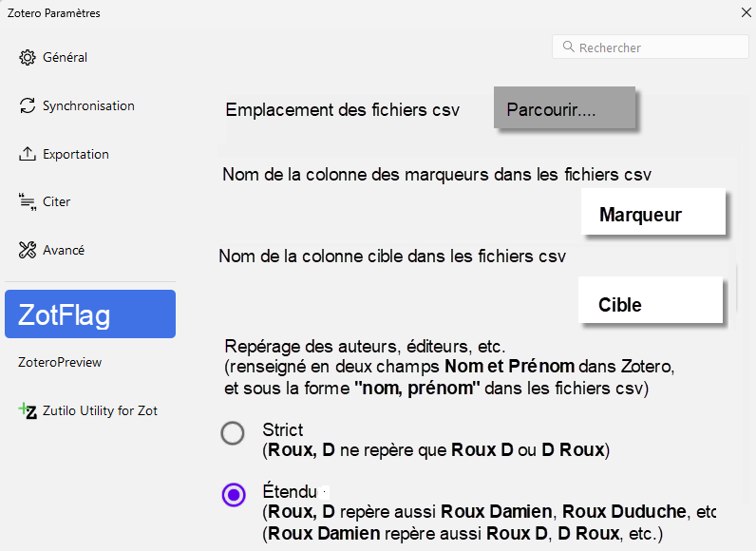The height and width of the screenshot is (551, 756).
Task: Click 'Repérage des auteurs, éditeurs, etc.' text
Action: point(365,347)
